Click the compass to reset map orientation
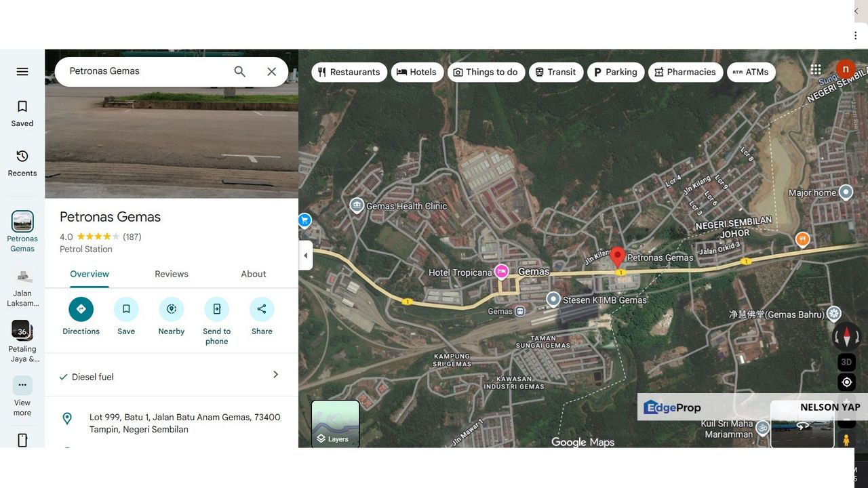 (x=846, y=337)
